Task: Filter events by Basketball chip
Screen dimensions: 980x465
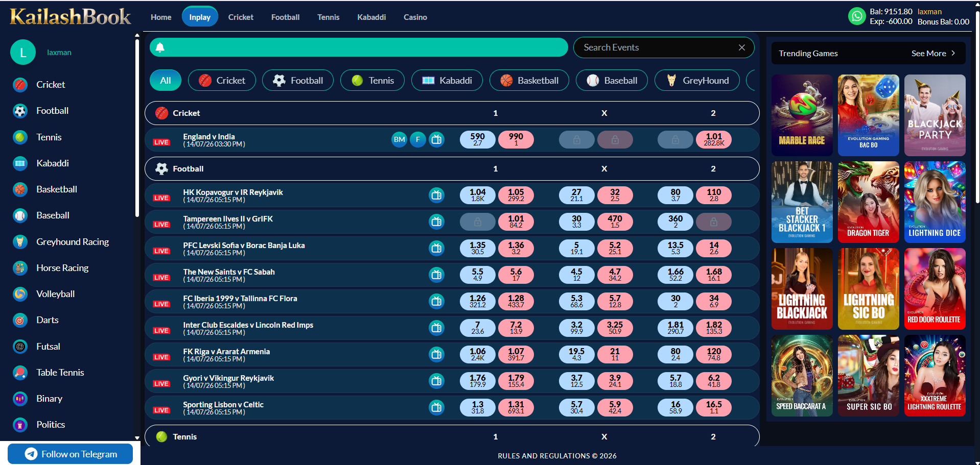Action: pyautogui.click(x=529, y=80)
